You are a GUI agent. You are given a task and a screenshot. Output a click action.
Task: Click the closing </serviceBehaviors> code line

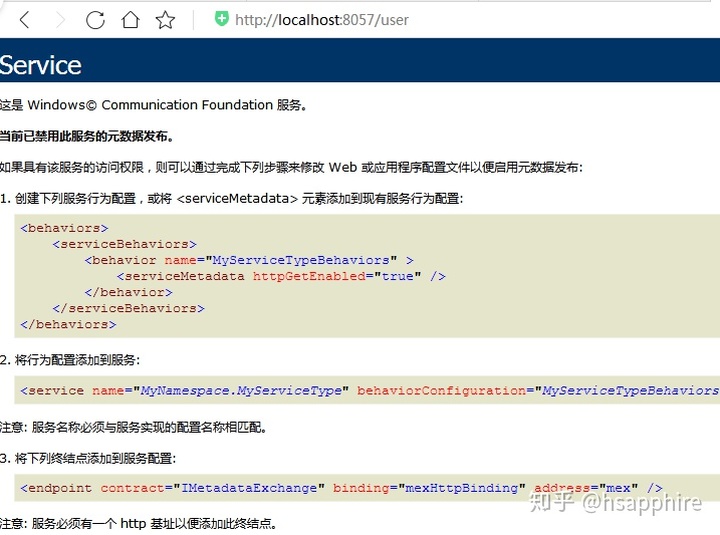[x=129, y=308]
